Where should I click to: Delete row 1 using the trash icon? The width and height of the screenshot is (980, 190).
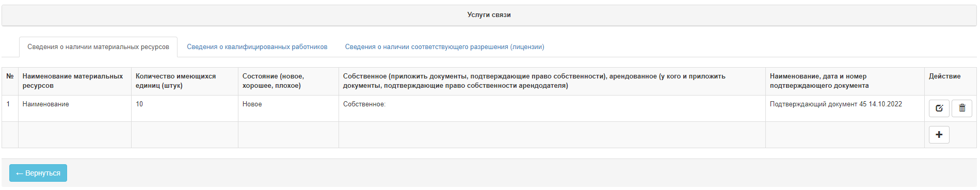tap(962, 108)
